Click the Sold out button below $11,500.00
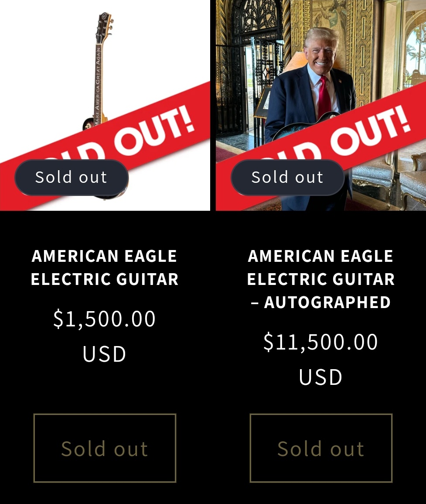Image resolution: width=426 pixels, height=504 pixels. [x=321, y=448]
